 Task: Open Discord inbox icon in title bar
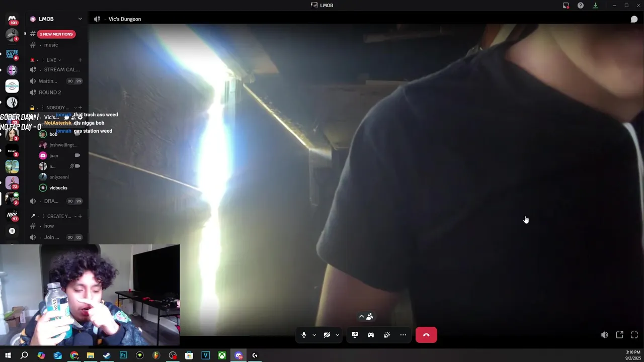566,5
